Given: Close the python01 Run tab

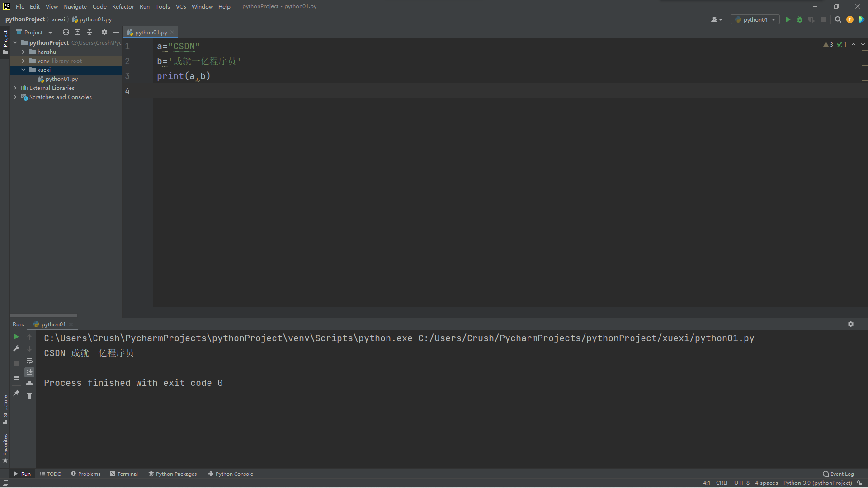Looking at the screenshot, I should [71, 324].
